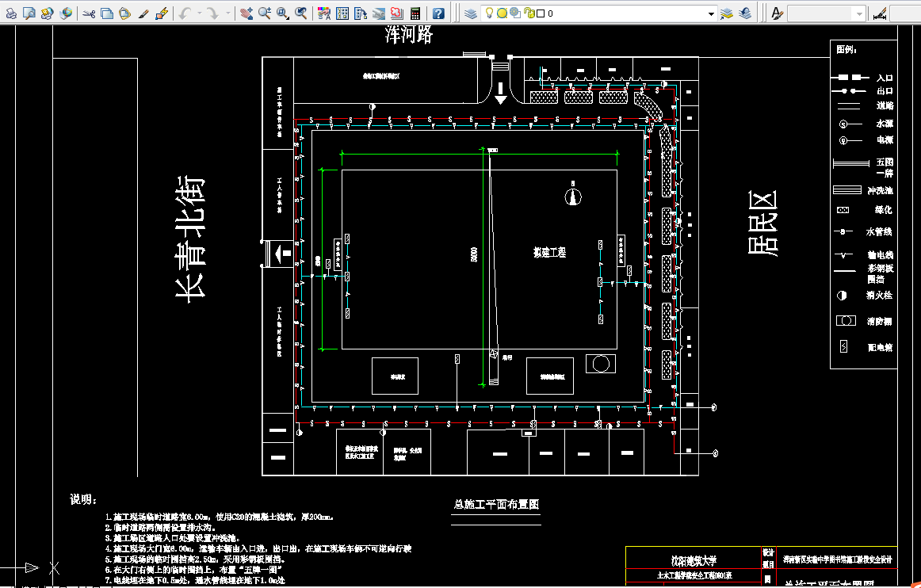
Task: Click the Help question-mark icon
Action: tap(438, 12)
